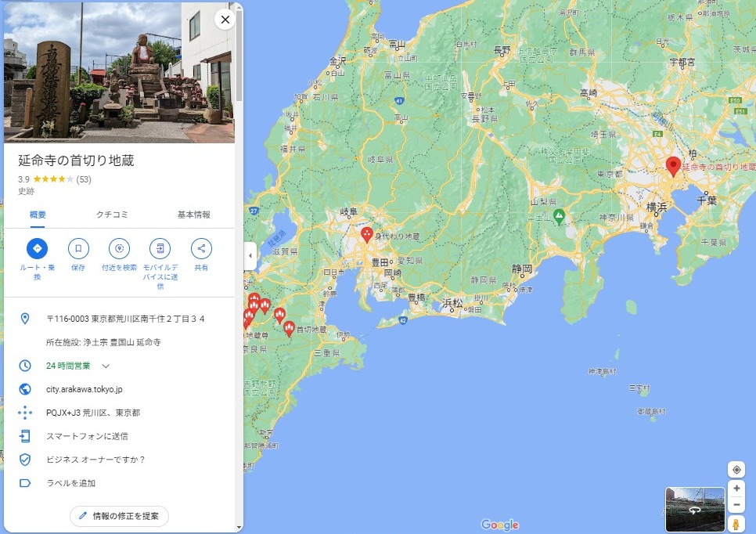Image resolution: width=756 pixels, height=534 pixels.
Task: Click the Route/Directions icon (ルート・乗換)
Action: point(37,249)
